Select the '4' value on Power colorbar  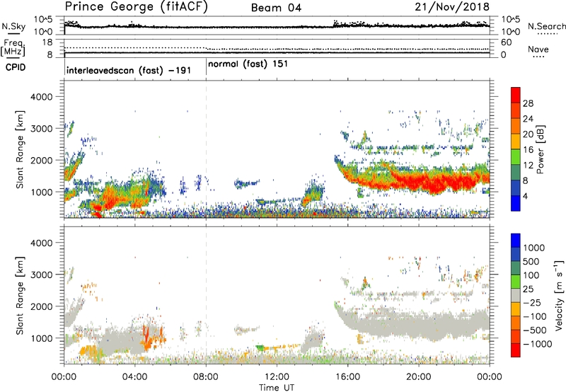526,196
